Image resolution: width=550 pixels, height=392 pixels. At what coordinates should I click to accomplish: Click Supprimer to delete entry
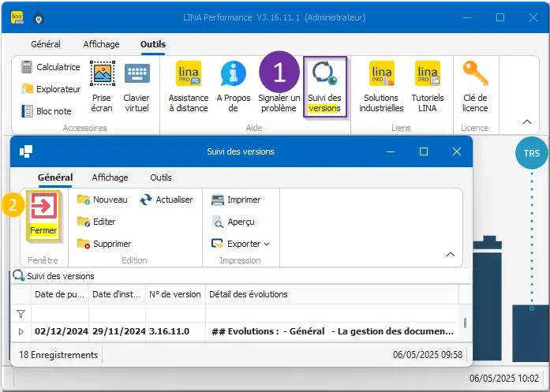coord(104,244)
